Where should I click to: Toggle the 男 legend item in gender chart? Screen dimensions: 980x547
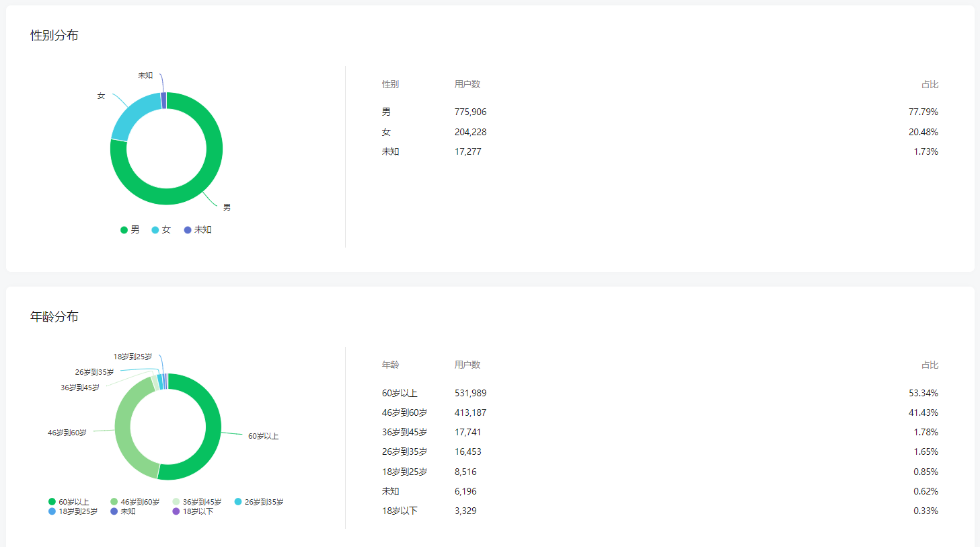[130, 230]
